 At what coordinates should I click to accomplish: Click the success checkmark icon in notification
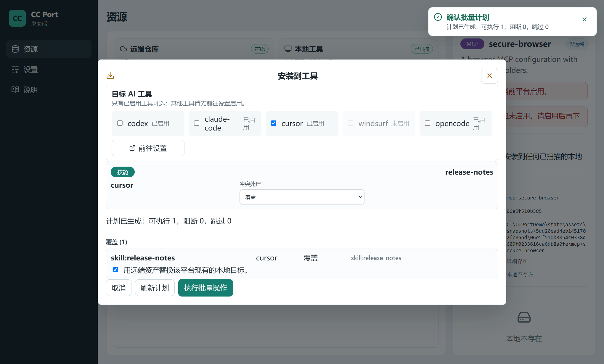[438, 17]
